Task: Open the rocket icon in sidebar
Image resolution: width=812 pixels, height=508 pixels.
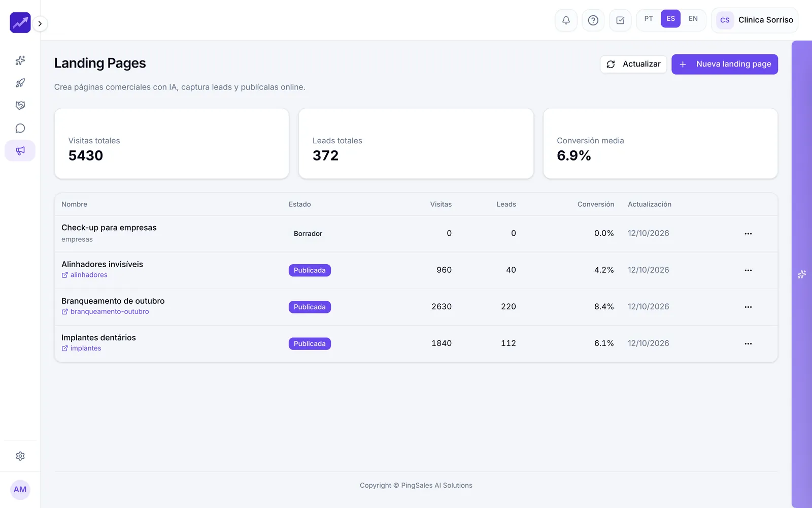Action: (x=20, y=83)
